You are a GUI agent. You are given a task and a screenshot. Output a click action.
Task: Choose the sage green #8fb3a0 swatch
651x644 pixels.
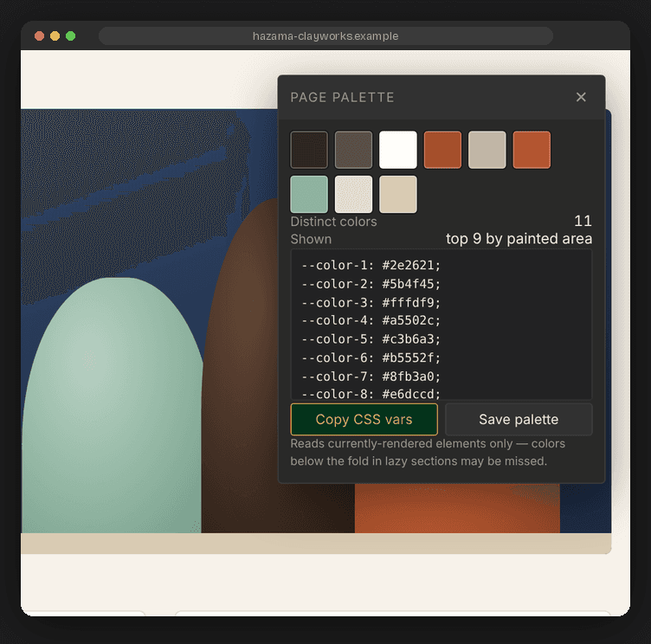pyautogui.click(x=309, y=194)
